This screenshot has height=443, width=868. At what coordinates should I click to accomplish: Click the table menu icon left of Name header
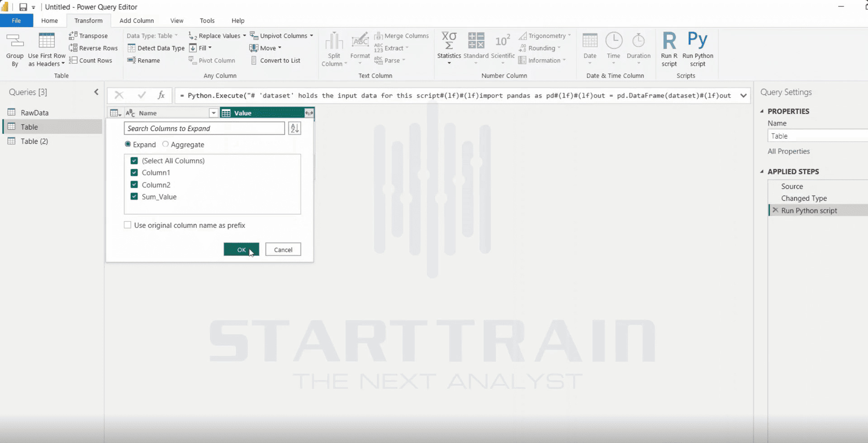(116, 113)
